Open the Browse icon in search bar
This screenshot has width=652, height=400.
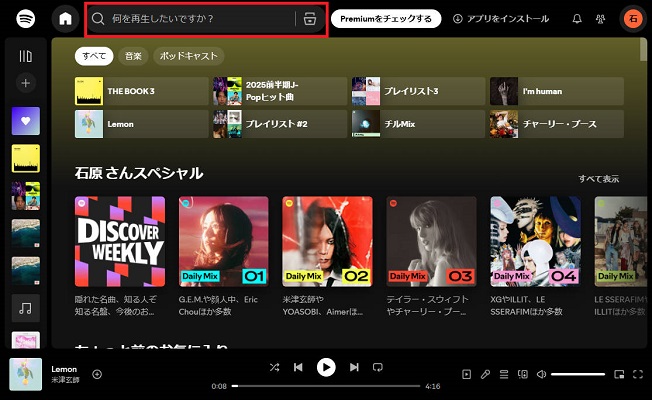click(x=310, y=19)
